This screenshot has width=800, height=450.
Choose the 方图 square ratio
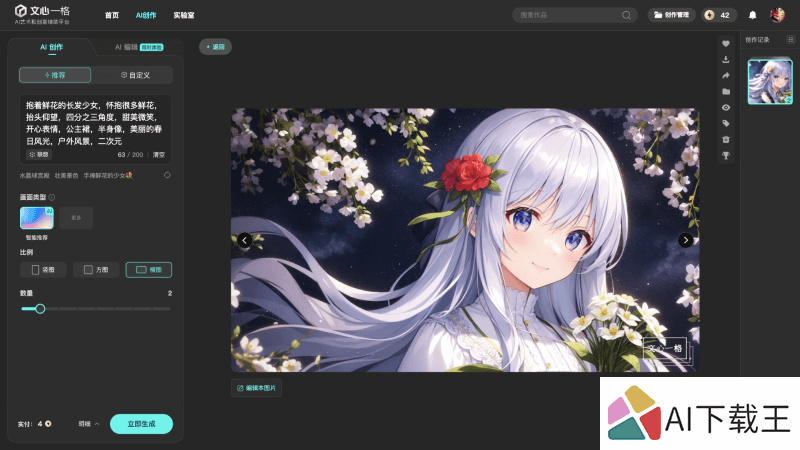[96, 269]
